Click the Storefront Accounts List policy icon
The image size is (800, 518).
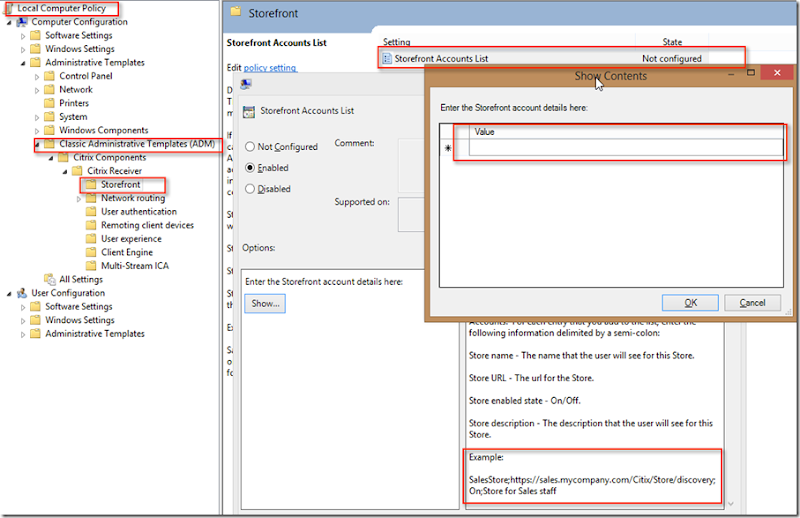387,58
